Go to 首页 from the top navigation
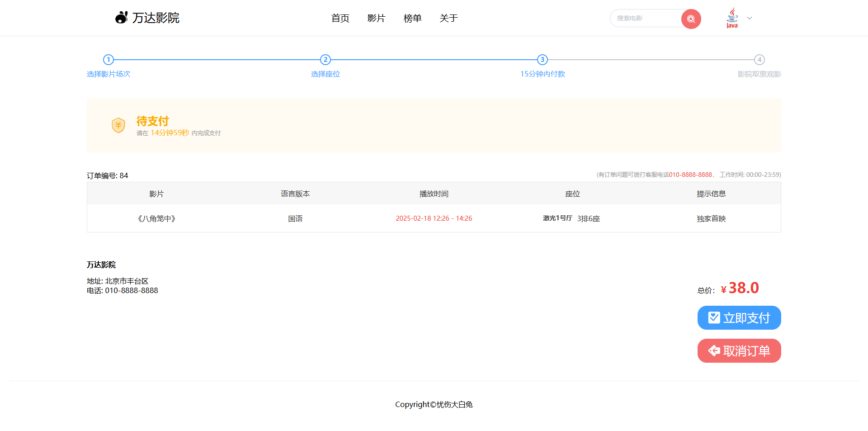 point(340,18)
